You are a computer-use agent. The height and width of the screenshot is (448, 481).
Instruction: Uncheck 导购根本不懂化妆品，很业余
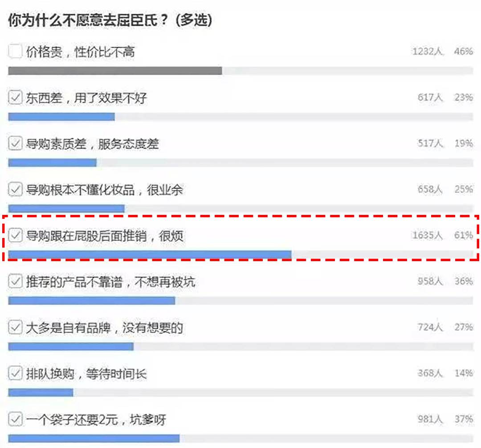[15, 189]
